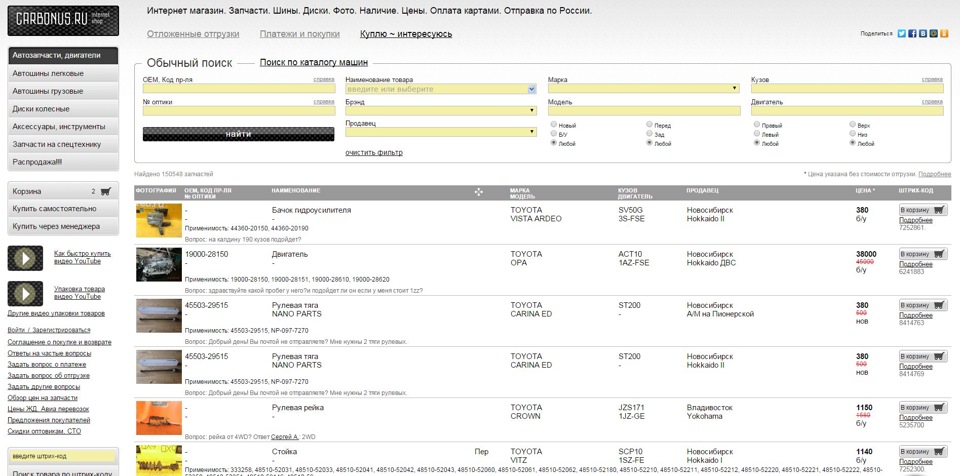Click the найти search button

[238, 134]
